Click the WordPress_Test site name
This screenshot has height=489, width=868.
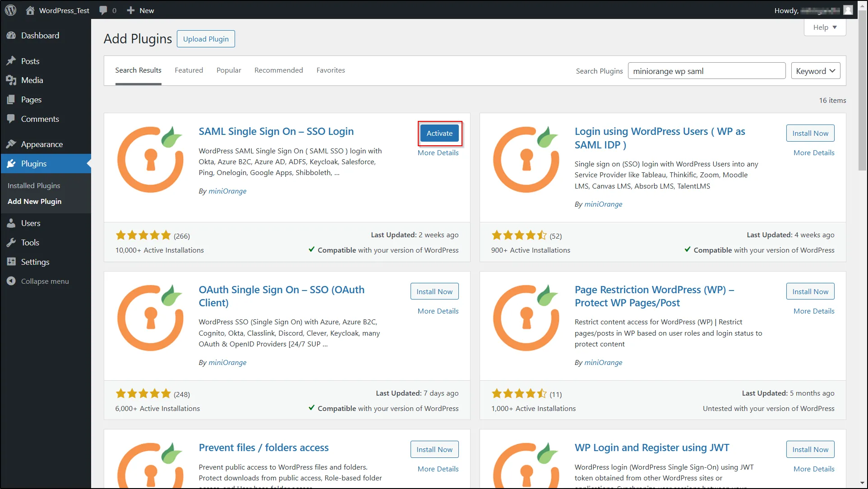(x=64, y=10)
